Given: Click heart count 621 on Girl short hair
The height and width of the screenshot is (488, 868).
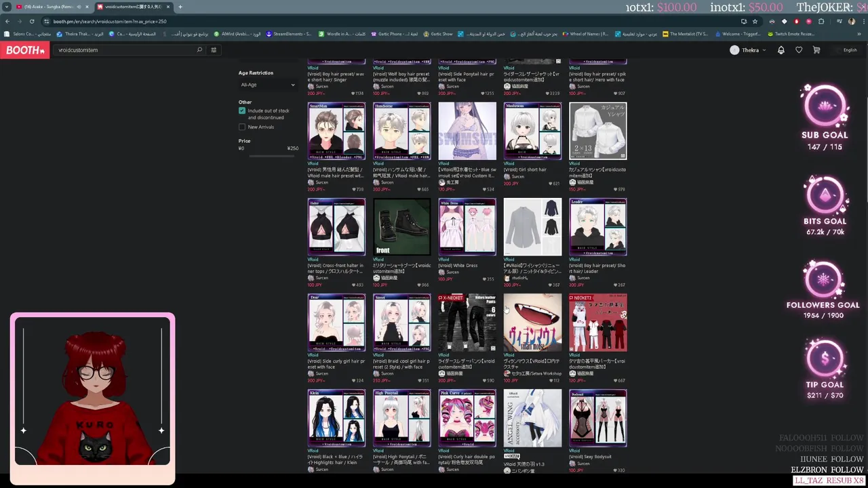Looking at the screenshot, I should (x=555, y=184).
